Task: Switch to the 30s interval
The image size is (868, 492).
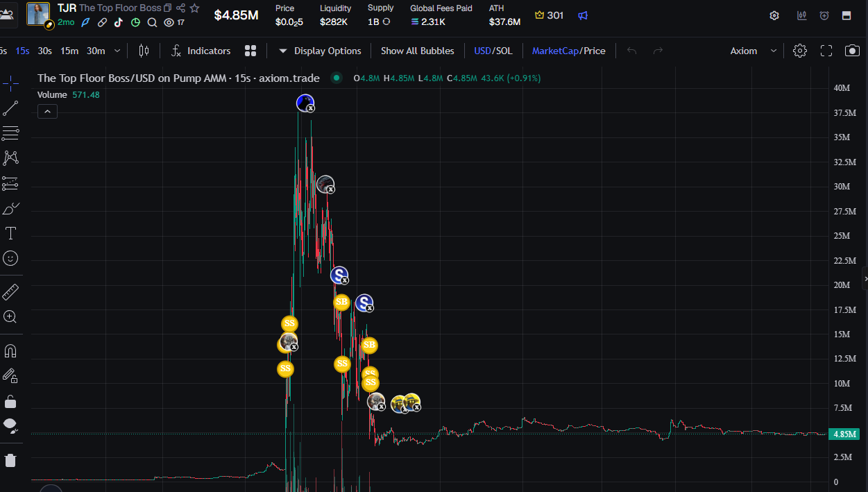Action: pyautogui.click(x=44, y=51)
